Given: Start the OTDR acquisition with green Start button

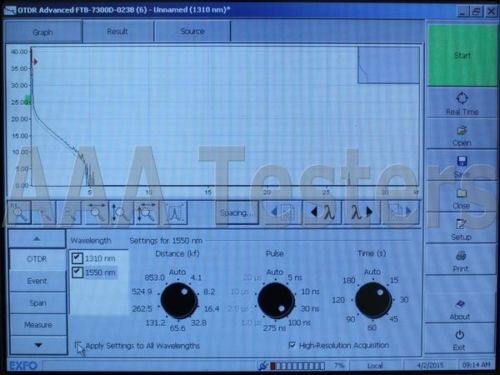Looking at the screenshot, I should point(462,55).
